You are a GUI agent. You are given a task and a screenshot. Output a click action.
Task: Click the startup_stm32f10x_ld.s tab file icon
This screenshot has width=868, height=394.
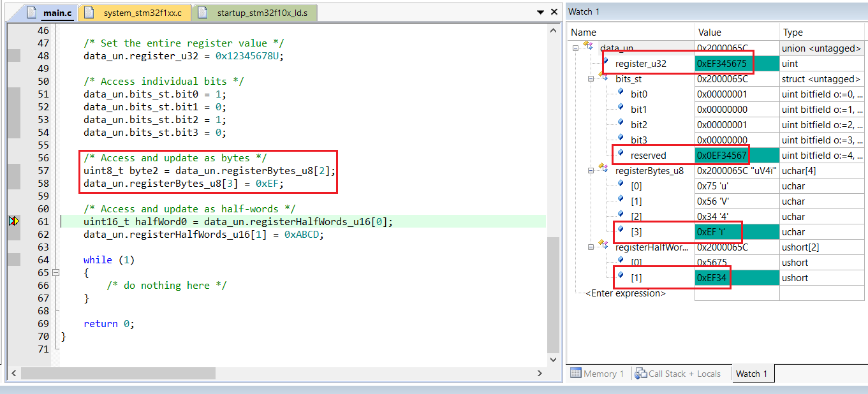pos(203,13)
